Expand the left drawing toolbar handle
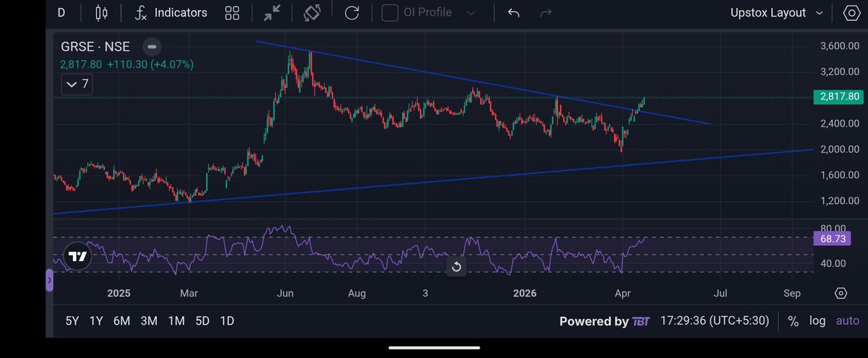The width and height of the screenshot is (868, 358). [49, 280]
